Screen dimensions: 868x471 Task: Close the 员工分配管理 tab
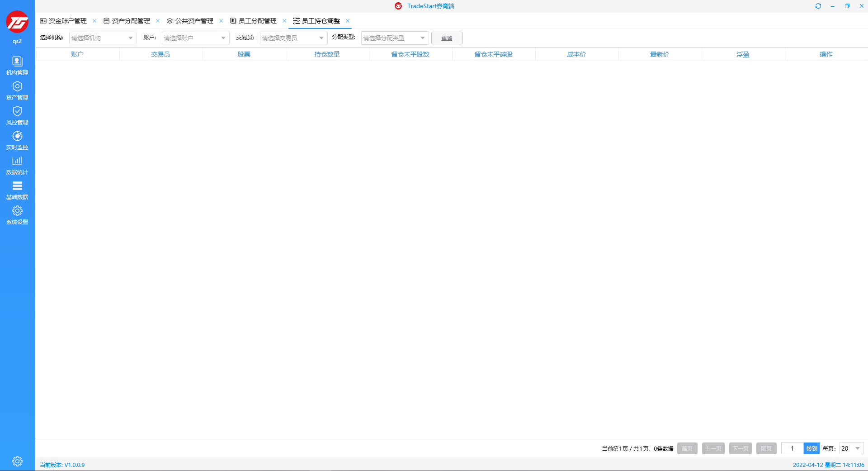(x=284, y=21)
